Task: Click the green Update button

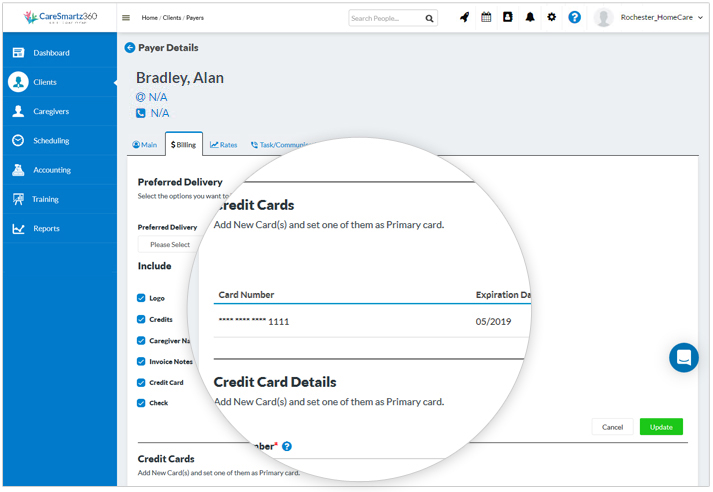Action: tap(661, 427)
